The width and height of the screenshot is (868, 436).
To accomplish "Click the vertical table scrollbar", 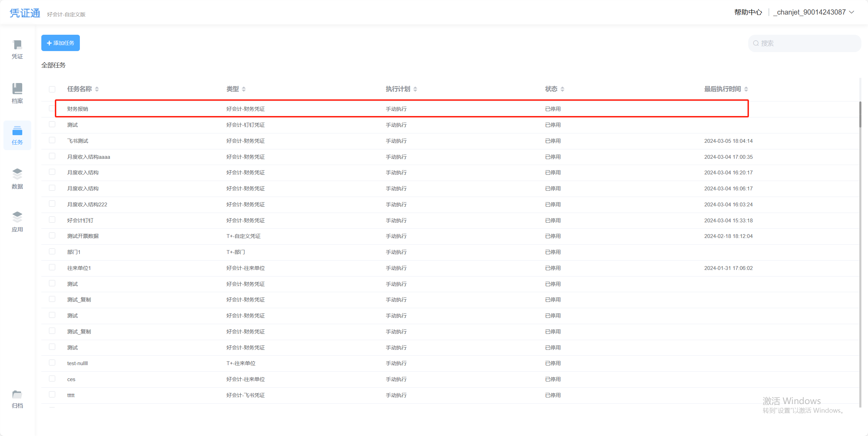I will click(x=860, y=115).
